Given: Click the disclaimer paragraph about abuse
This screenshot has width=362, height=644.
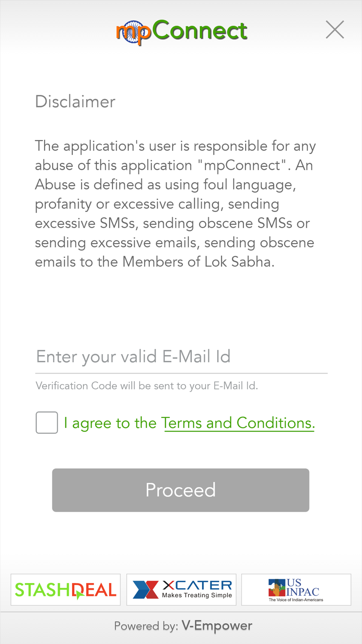Looking at the screenshot, I should pos(175,204).
